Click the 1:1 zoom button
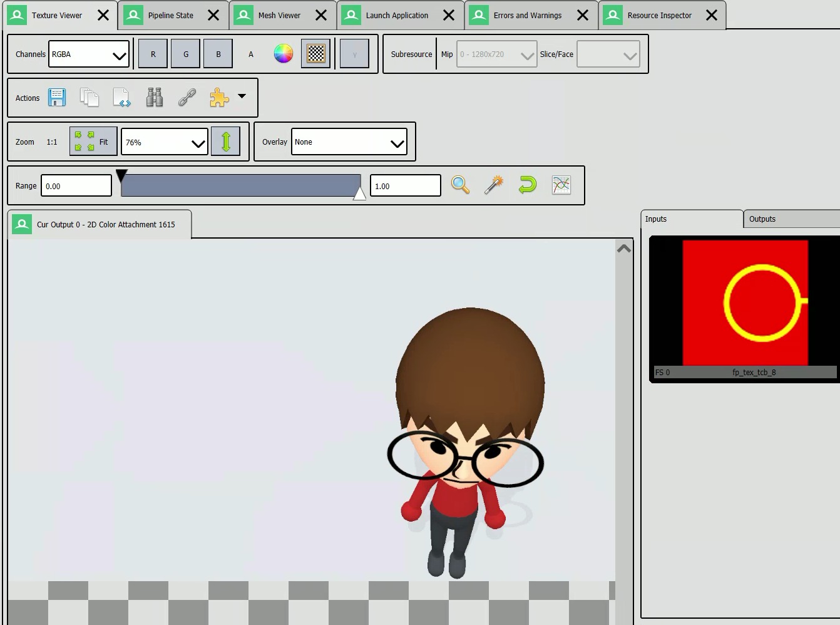The width and height of the screenshot is (840, 625). tap(52, 142)
